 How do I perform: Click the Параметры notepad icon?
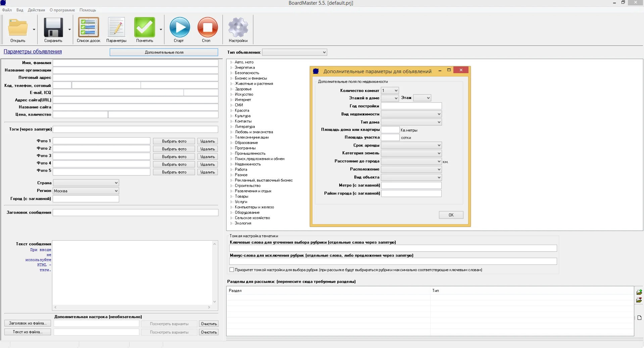point(116,28)
